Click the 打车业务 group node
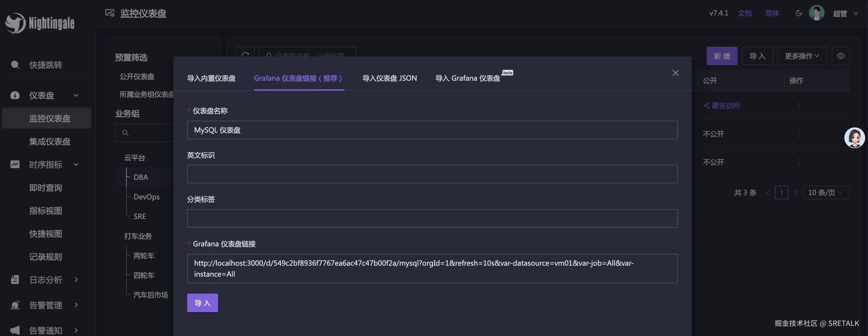Viewport: 868px width, 336px height. tap(138, 236)
